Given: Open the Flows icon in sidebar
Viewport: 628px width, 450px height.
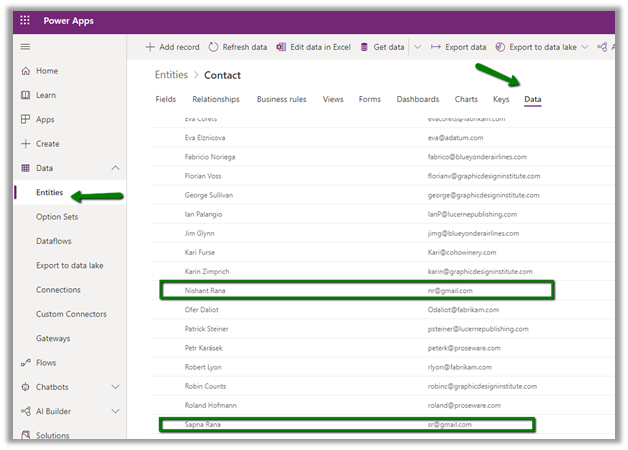Looking at the screenshot, I should [x=26, y=363].
